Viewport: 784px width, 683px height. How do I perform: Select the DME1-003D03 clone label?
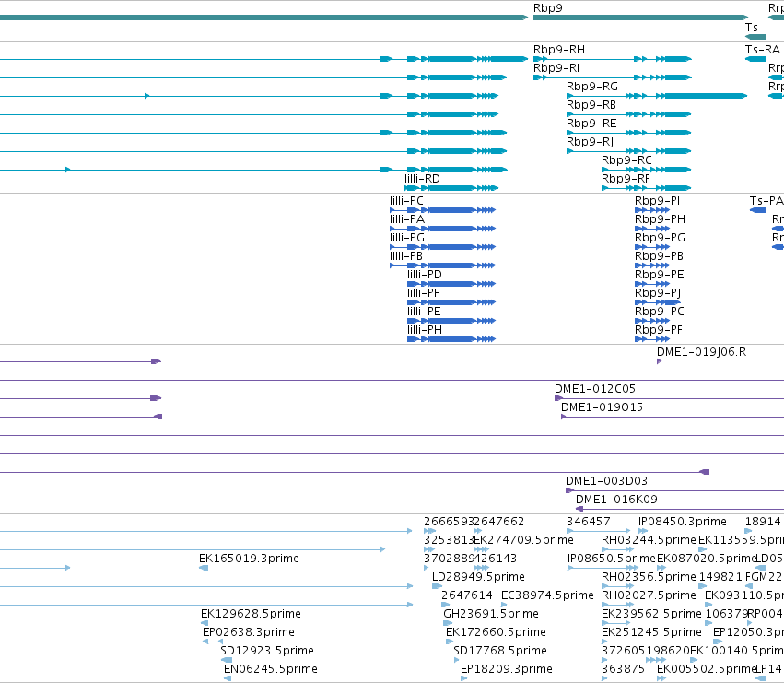click(606, 481)
